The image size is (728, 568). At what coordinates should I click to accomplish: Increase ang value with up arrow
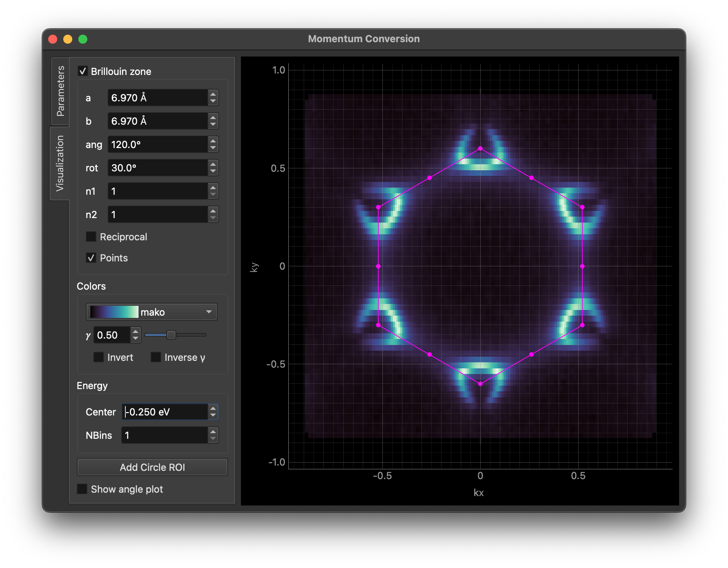click(213, 141)
